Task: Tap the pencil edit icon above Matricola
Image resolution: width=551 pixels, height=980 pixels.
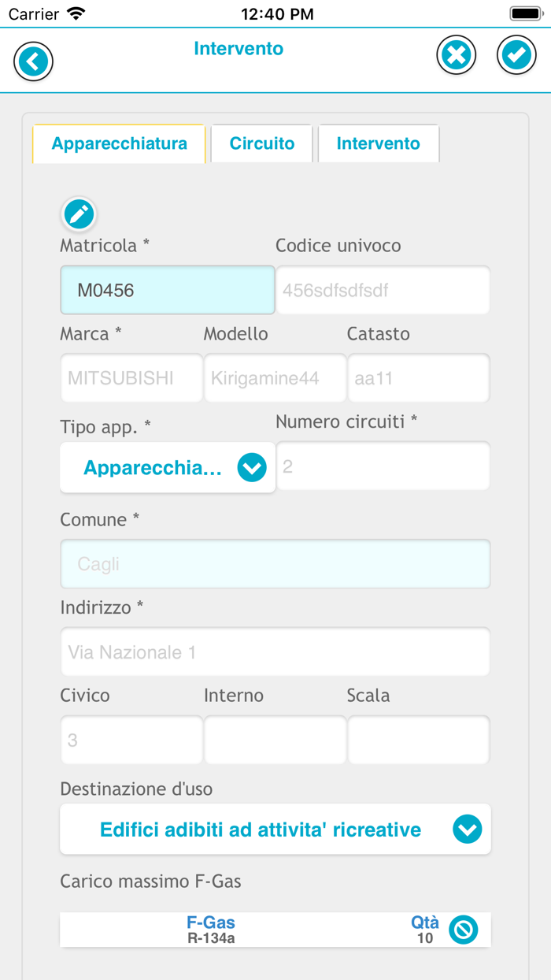Action: tap(79, 213)
